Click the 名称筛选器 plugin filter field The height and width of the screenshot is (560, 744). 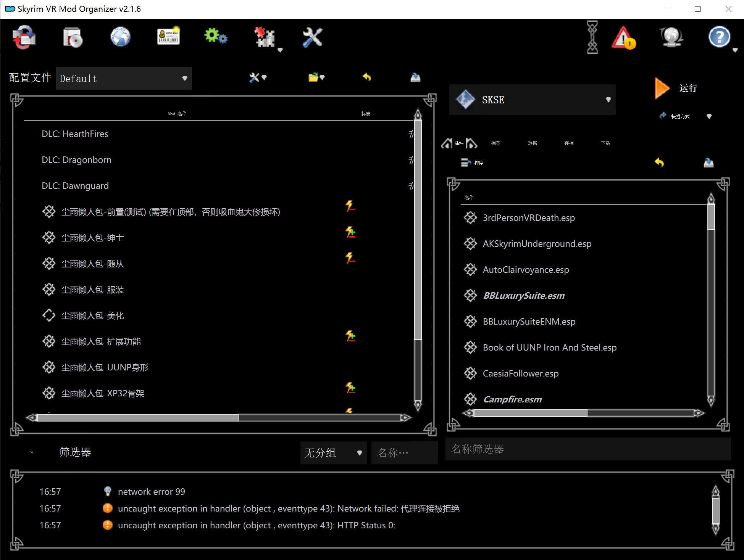click(588, 449)
